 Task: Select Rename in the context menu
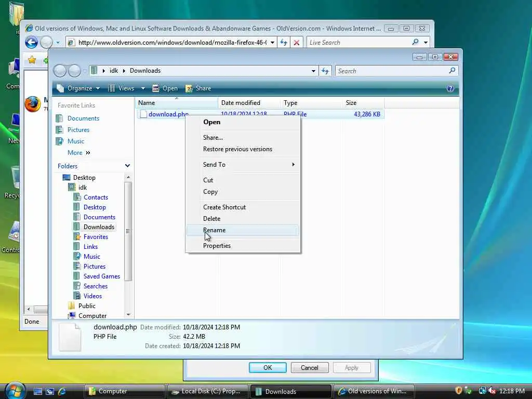point(242,230)
